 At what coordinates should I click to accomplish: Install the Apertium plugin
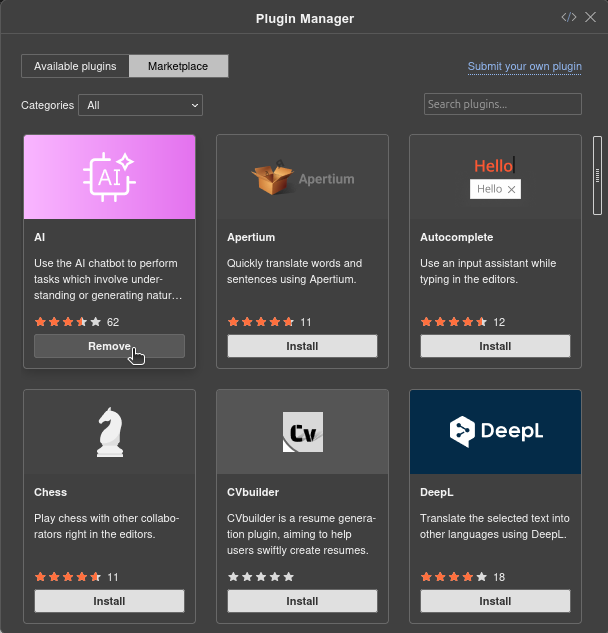click(x=302, y=346)
